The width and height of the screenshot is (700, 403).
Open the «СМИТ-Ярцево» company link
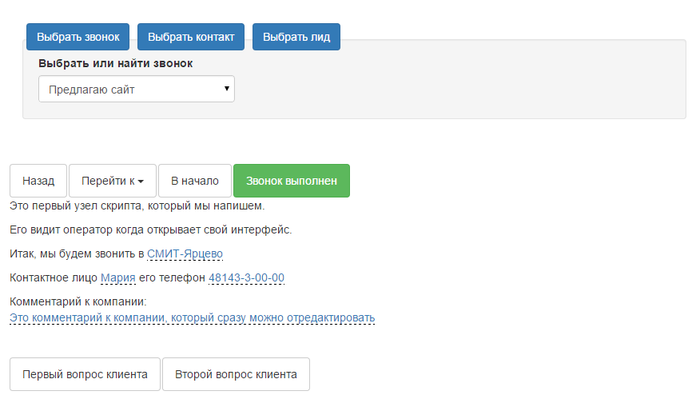click(x=185, y=254)
